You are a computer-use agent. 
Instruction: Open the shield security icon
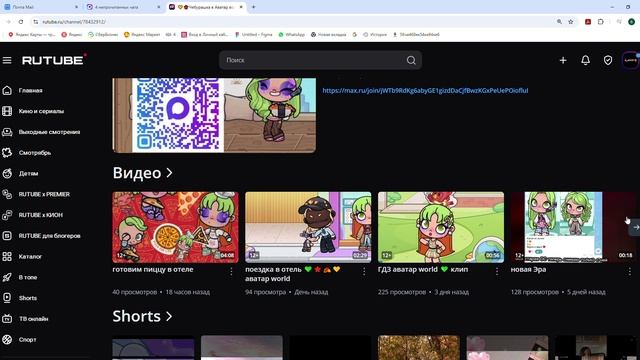point(608,60)
